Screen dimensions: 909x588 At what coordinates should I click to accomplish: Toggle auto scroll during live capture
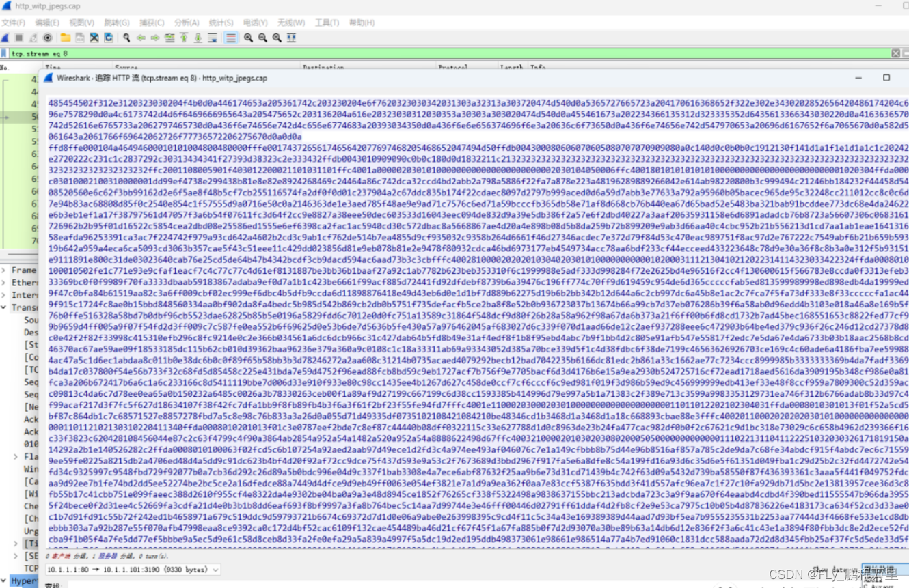coord(212,38)
